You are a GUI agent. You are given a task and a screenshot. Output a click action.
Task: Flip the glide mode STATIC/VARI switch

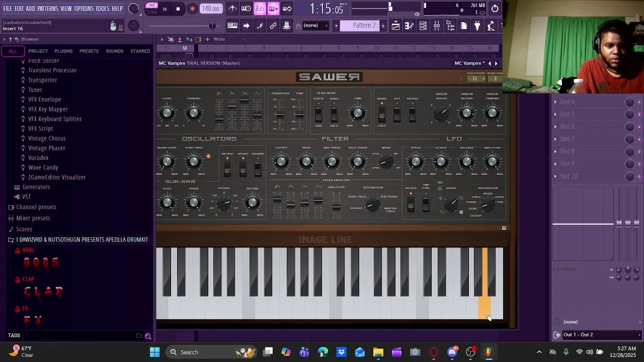(318, 115)
